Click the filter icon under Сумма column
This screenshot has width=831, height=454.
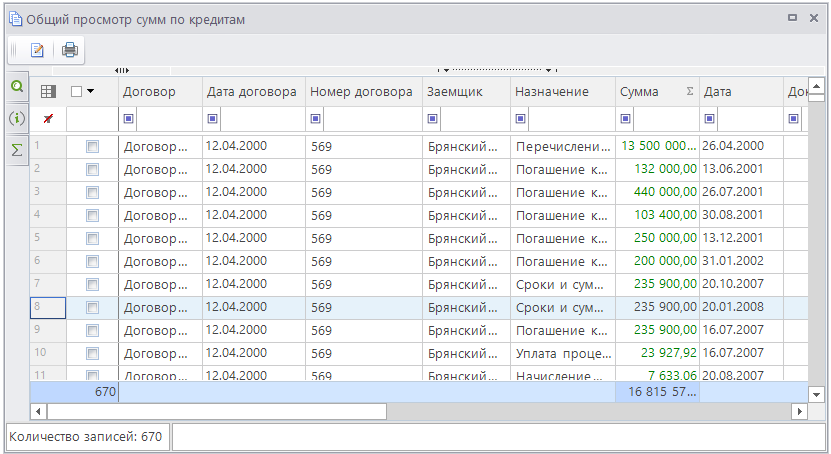pyautogui.click(x=625, y=119)
